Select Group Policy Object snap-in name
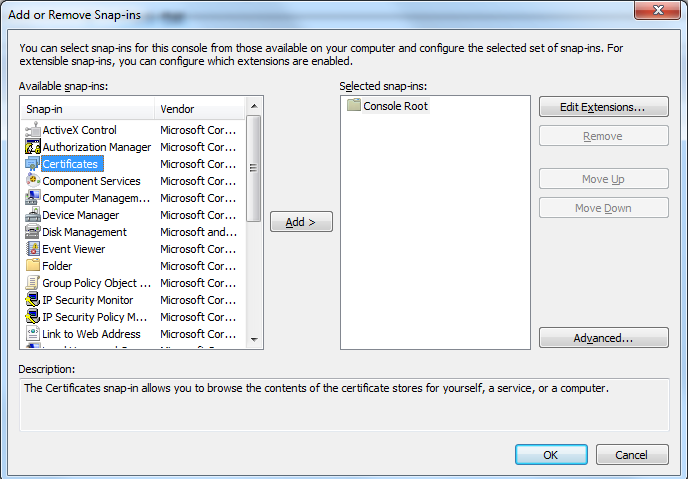 (97, 283)
